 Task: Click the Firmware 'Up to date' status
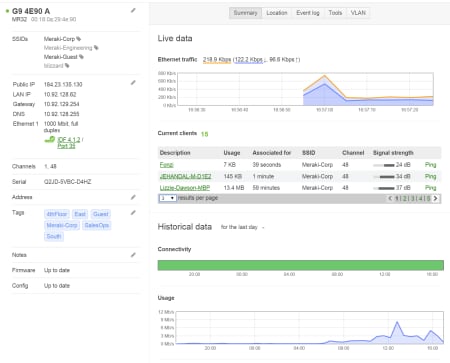(x=57, y=270)
